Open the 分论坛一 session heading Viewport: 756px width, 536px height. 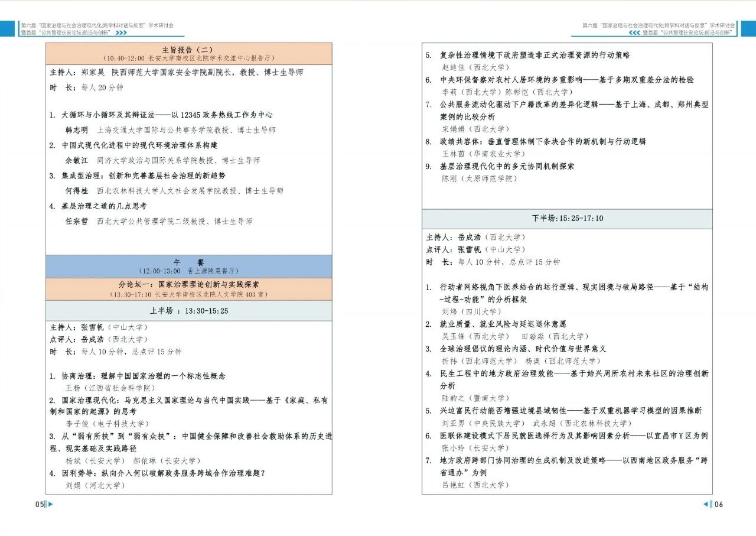pos(188,288)
